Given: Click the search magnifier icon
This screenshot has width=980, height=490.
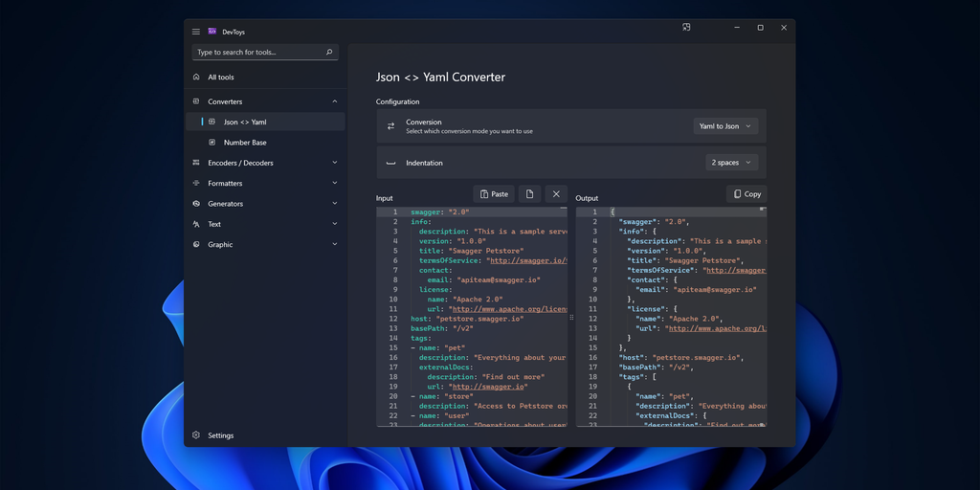Looking at the screenshot, I should click(329, 53).
